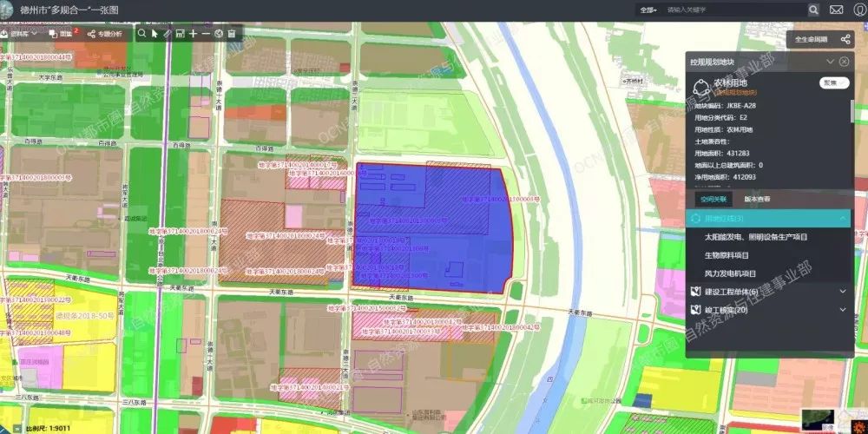Image resolution: width=868 pixels, height=434 pixels.
Task: Open the mail messages icon
Action: [836, 10]
